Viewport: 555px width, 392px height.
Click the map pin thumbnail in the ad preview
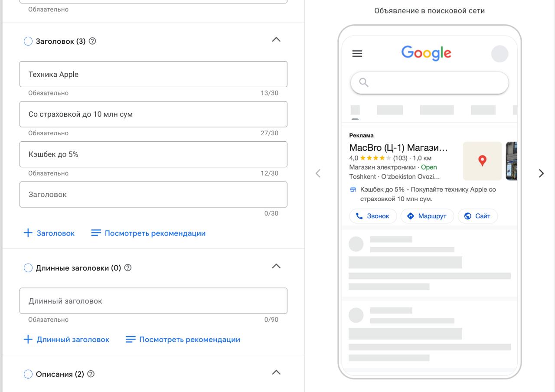(x=482, y=161)
